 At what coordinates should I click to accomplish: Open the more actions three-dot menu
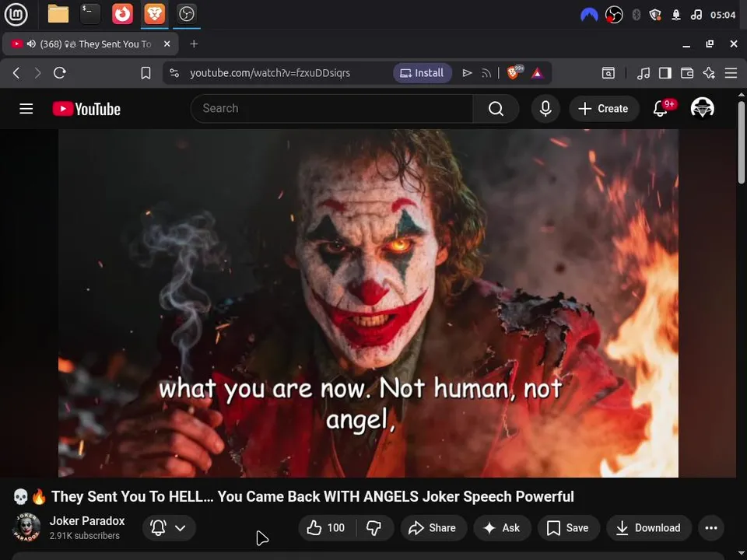(710, 527)
